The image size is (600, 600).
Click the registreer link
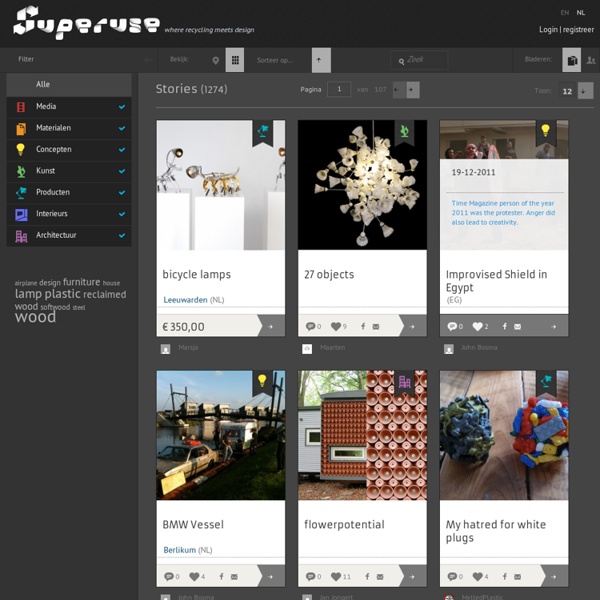(x=578, y=29)
